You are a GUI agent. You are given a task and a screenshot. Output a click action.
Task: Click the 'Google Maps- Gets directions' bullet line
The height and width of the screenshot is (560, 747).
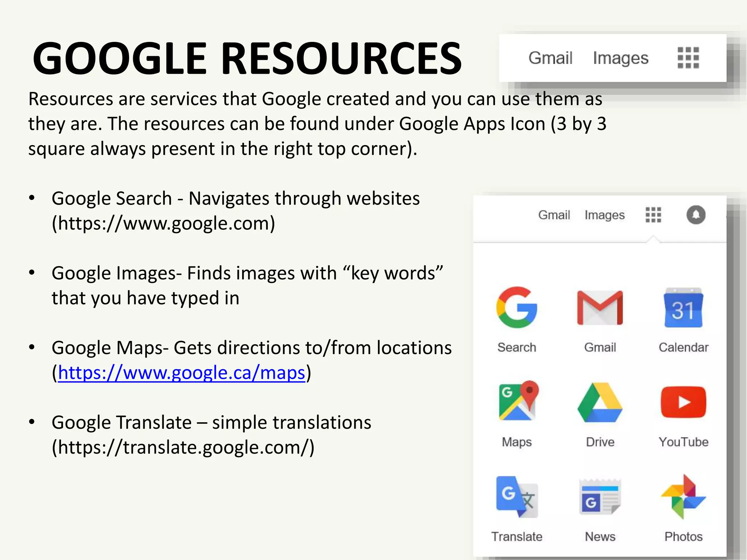(x=252, y=348)
